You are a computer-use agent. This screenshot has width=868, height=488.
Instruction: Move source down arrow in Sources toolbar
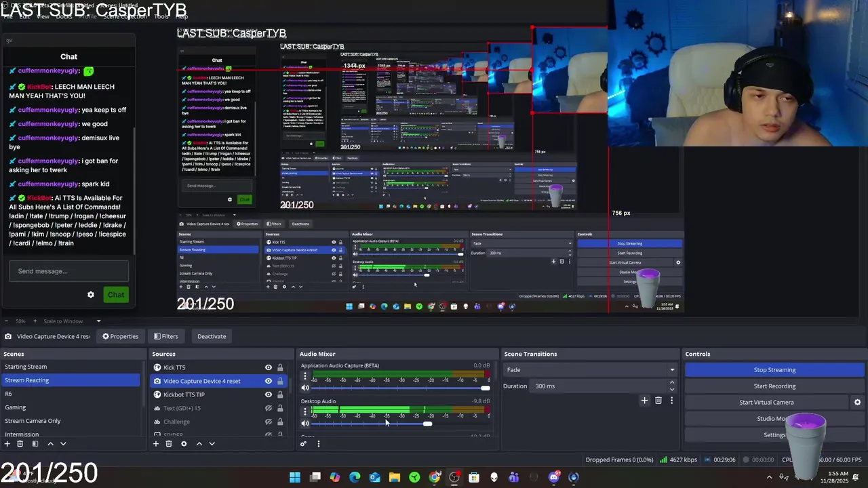point(212,444)
